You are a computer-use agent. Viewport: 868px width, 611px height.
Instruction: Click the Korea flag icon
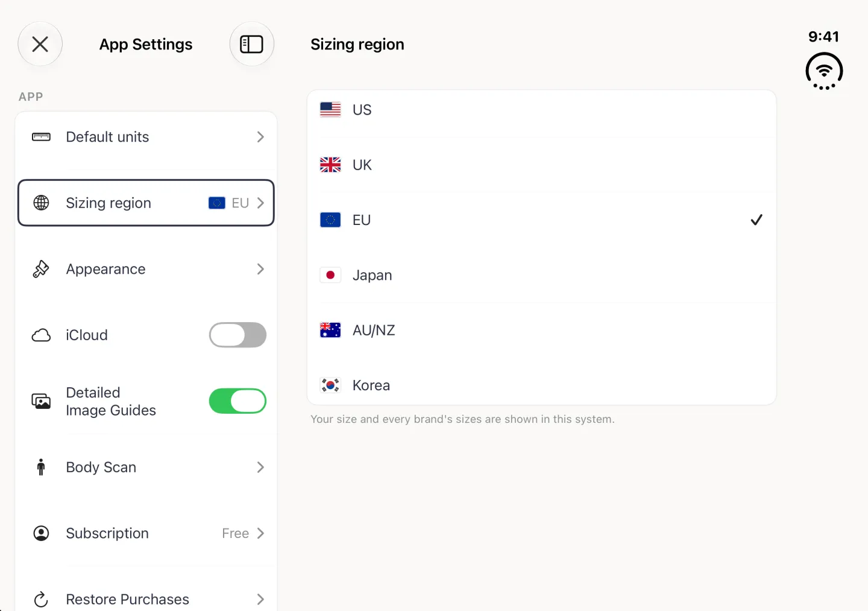(x=330, y=385)
